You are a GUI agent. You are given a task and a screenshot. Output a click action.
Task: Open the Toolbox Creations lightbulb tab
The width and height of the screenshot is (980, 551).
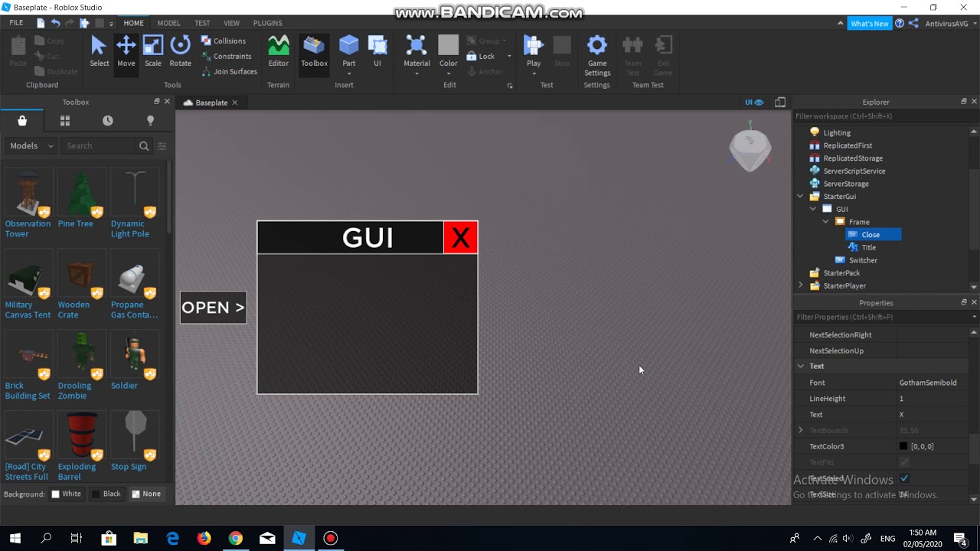point(151,120)
